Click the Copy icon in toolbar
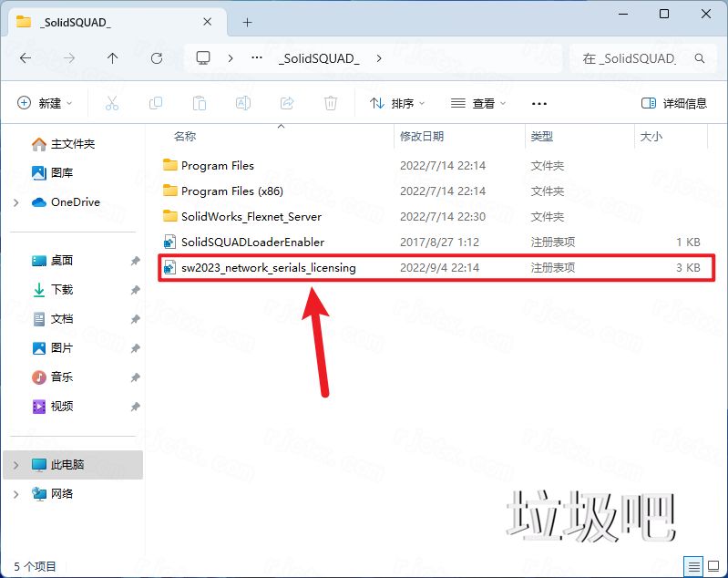728x578 pixels. coord(156,103)
